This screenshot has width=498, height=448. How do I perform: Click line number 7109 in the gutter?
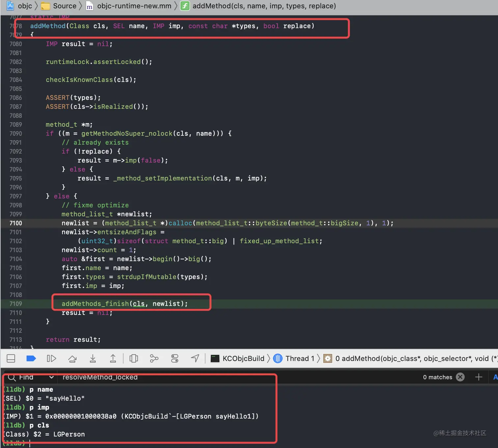(16, 304)
